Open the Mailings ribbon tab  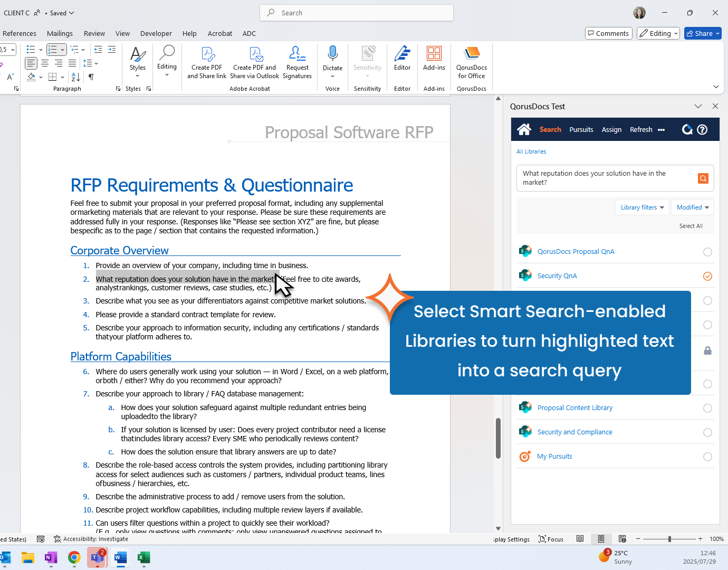coord(60,33)
